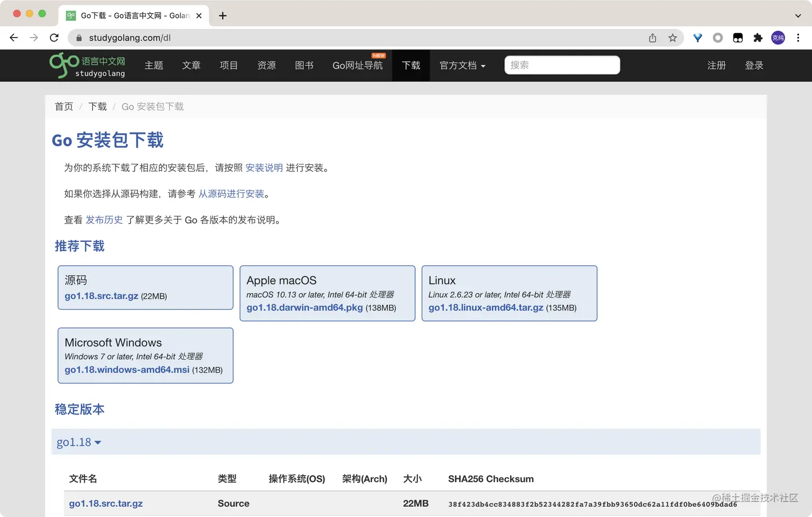
Task: Open the purple profile avatar
Action: (x=778, y=38)
